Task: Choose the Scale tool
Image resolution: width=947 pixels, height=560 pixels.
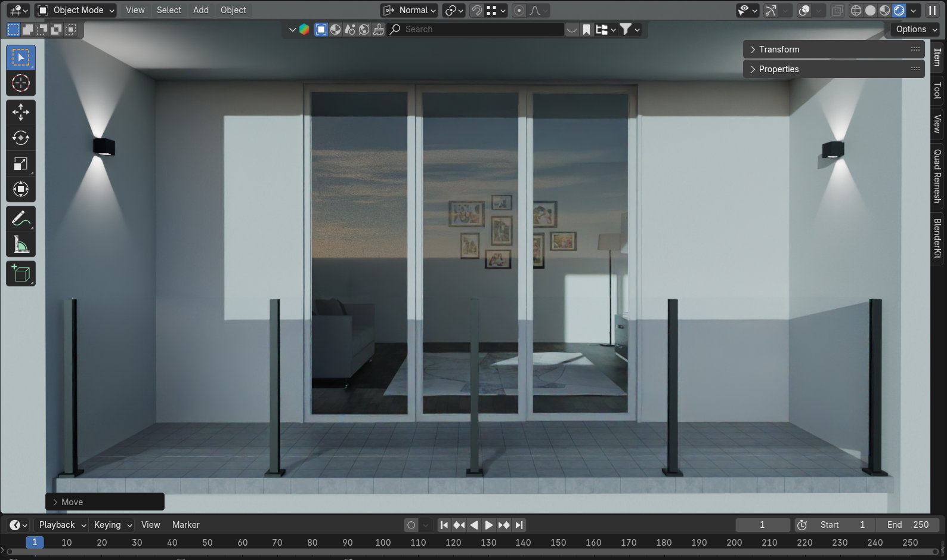Action: (21, 164)
